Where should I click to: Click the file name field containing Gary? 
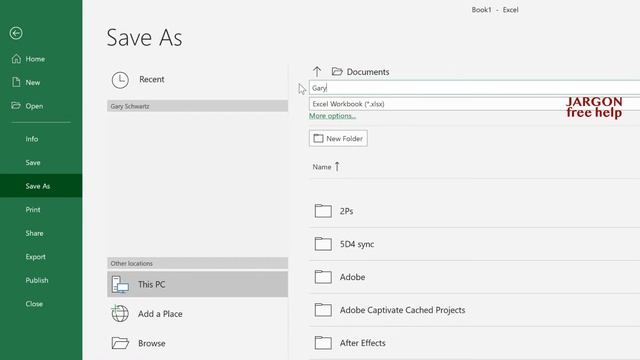(474, 88)
